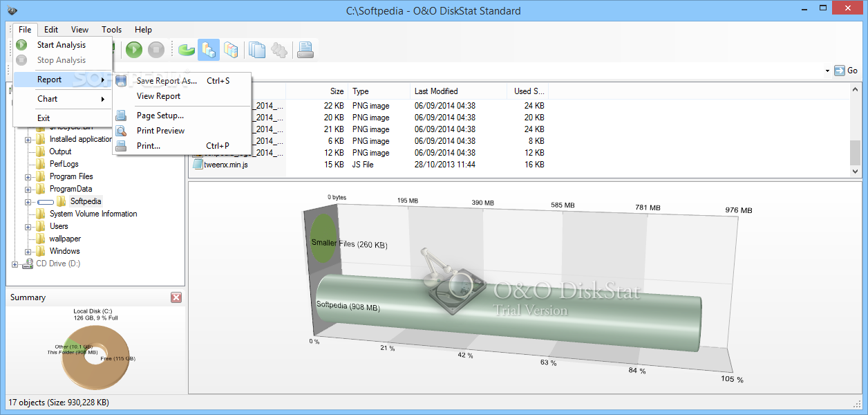Click file list scrollbar down arrow
Screen dimensions: 868x415
(x=856, y=171)
